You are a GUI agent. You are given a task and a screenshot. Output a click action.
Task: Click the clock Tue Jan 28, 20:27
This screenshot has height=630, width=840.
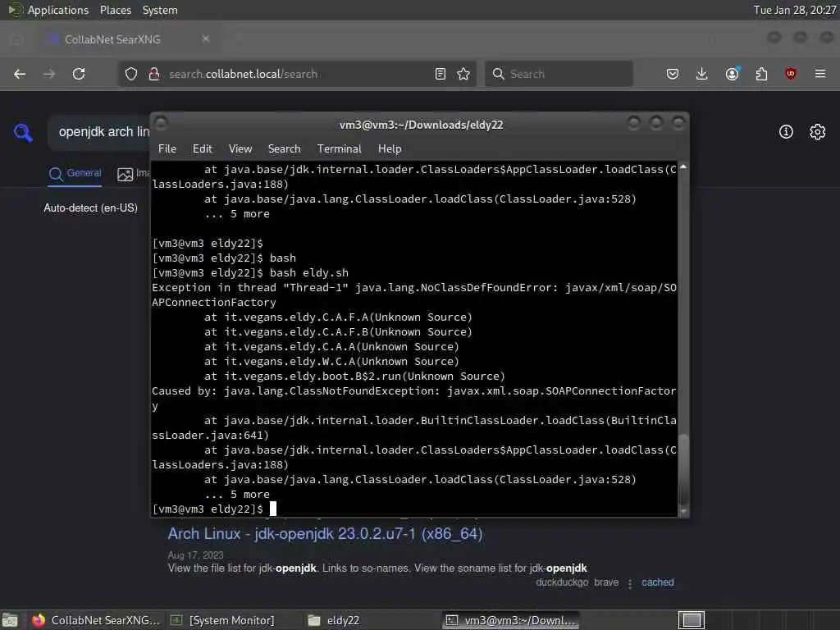coord(794,10)
